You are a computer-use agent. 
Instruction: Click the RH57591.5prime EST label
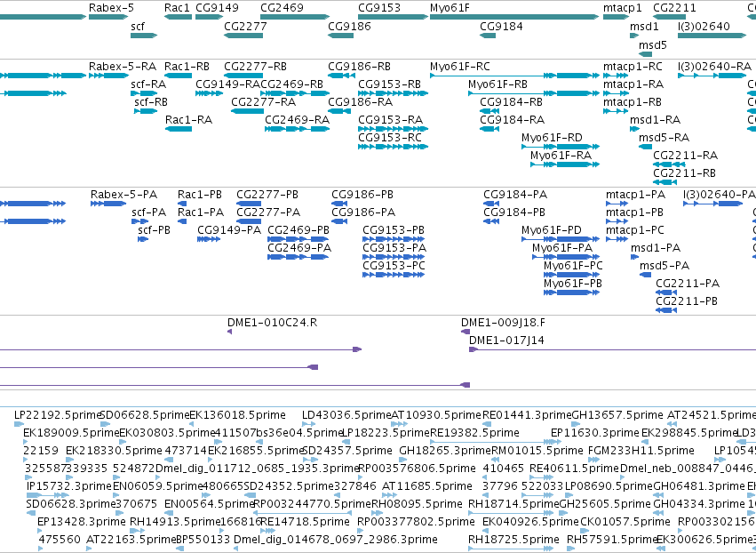click(x=612, y=540)
